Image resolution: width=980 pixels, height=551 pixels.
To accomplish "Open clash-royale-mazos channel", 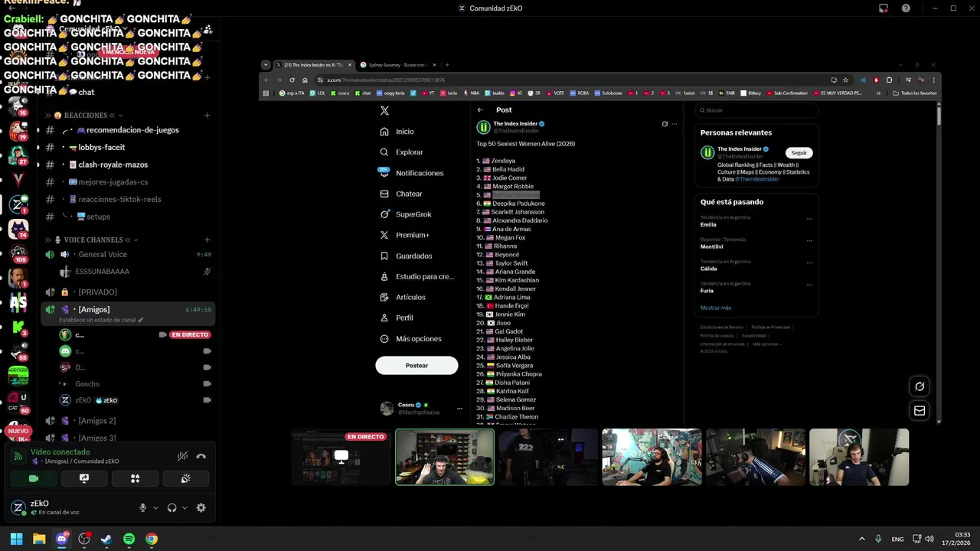I will [128, 165].
